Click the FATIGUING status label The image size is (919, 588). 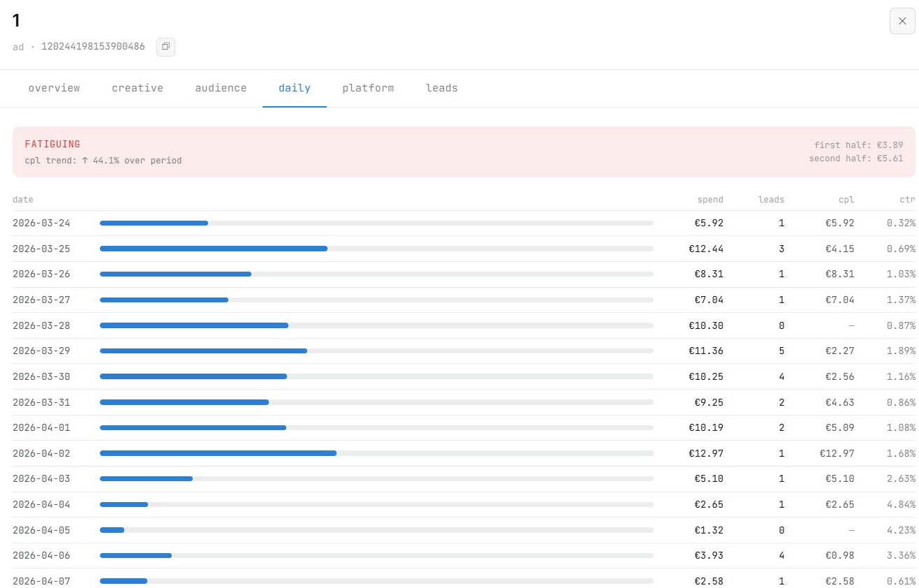52,144
